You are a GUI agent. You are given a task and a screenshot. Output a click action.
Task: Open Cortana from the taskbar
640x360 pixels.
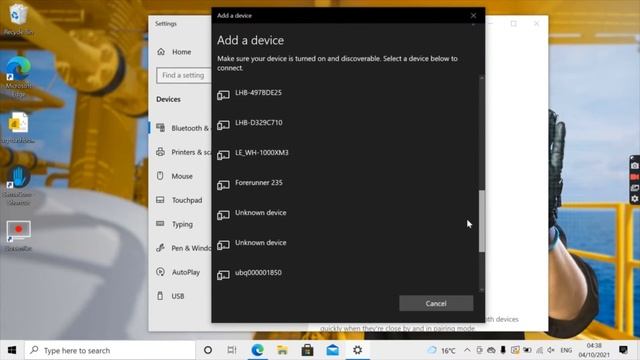pyautogui.click(x=208, y=350)
